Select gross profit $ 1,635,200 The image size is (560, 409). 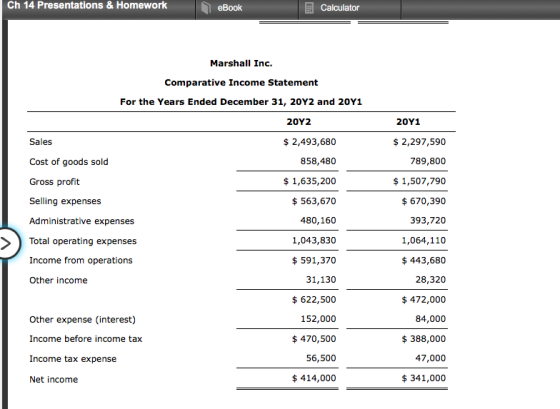tap(310, 181)
